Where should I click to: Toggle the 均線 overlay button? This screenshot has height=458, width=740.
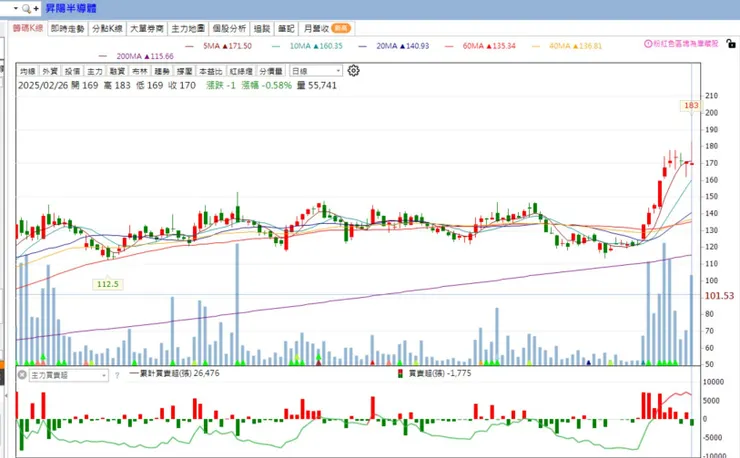28,71
